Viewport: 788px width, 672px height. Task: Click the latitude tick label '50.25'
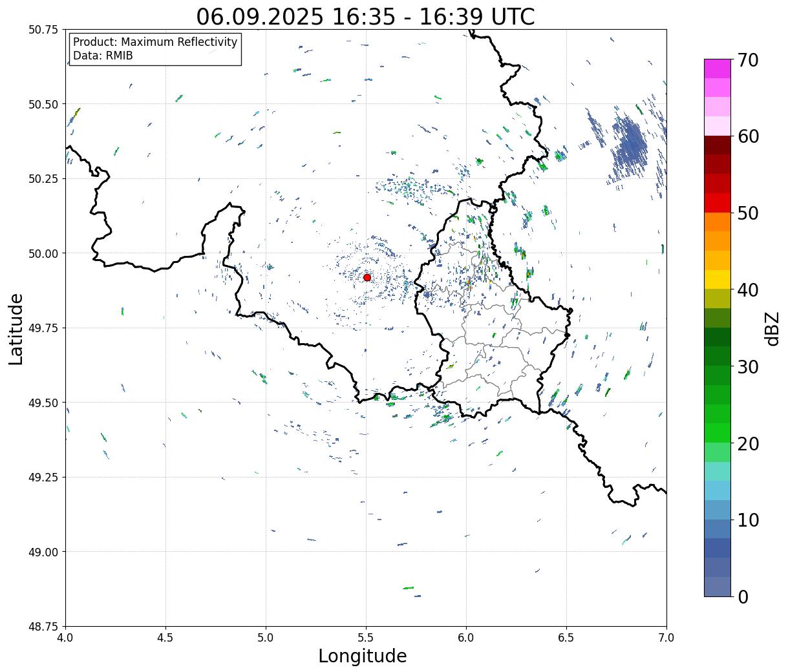[x=43, y=179]
